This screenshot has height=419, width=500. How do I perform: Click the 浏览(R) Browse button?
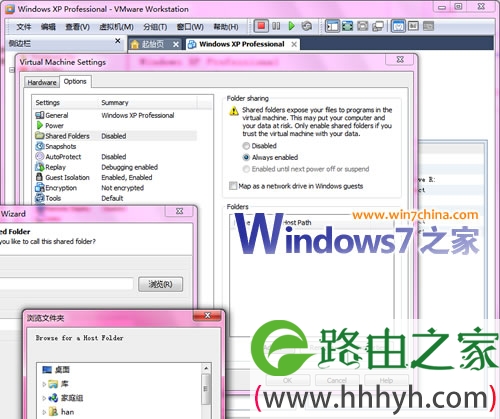(160, 284)
